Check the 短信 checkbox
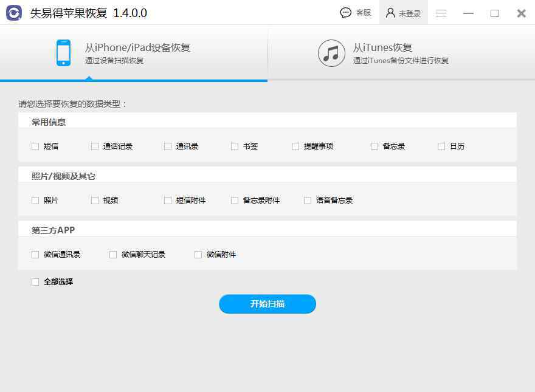Image resolution: width=535 pixels, height=392 pixels. coord(35,146)
